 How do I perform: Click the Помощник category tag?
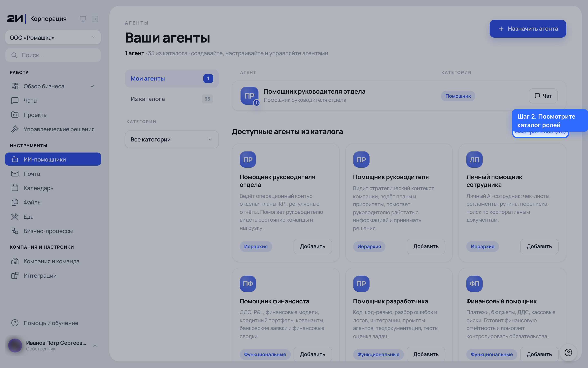point(458,96)
